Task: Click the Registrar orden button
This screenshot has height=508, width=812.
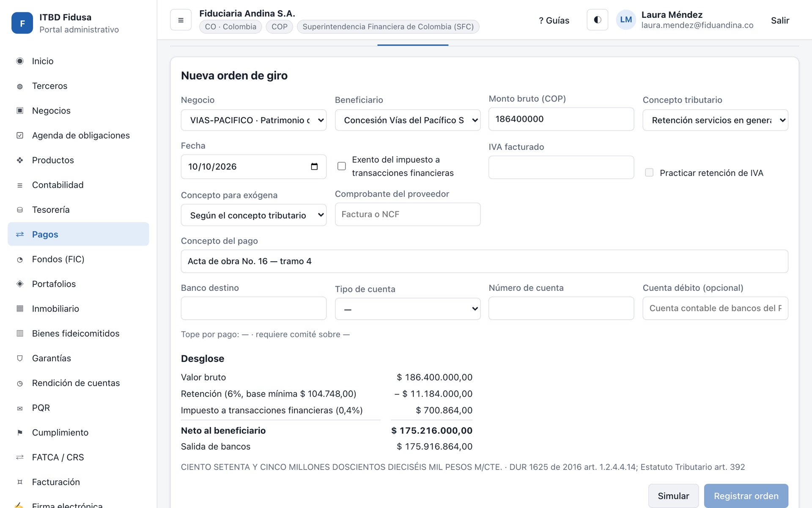Action: [746, 496]
